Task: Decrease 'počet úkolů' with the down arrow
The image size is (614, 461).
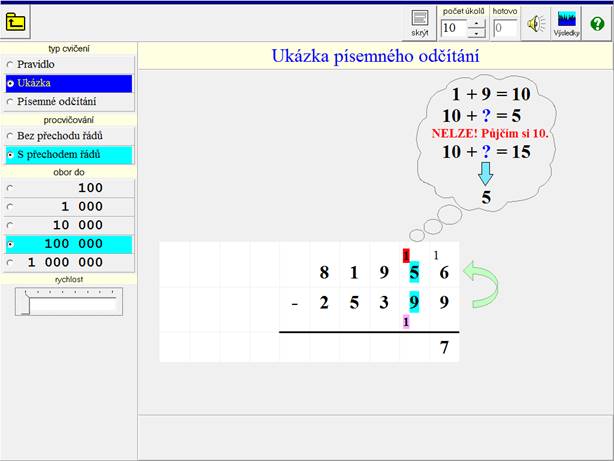Action: click(x=477, y=32)
